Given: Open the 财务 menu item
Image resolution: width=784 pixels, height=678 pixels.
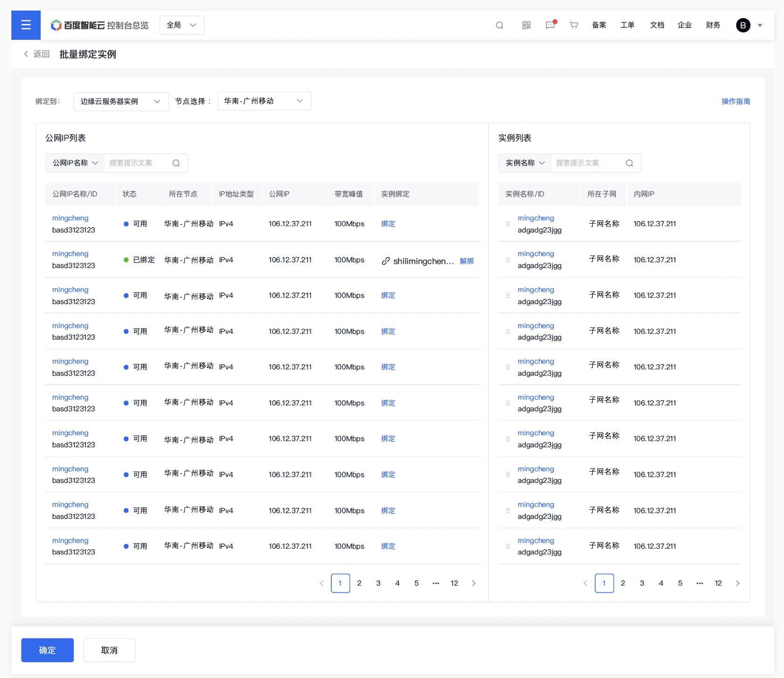Looking at the screenshot, I should pos(713,25).
